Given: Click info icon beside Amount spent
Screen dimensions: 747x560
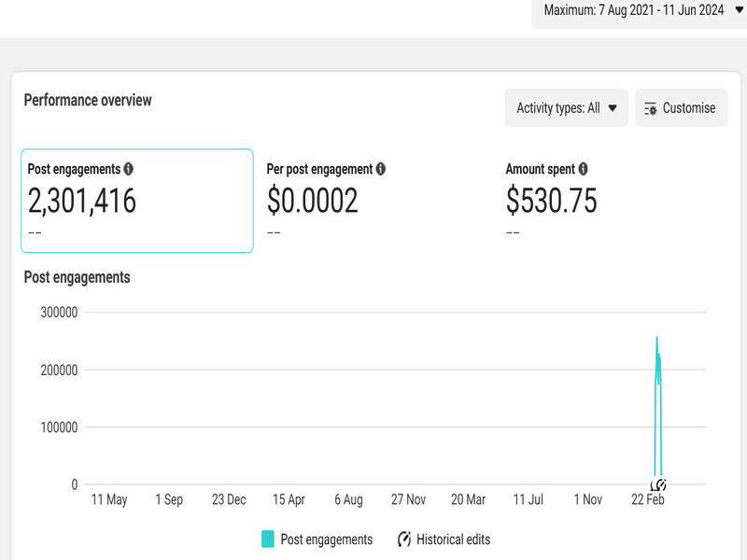Looking at the screenshot, I should (x=583, y=170).
